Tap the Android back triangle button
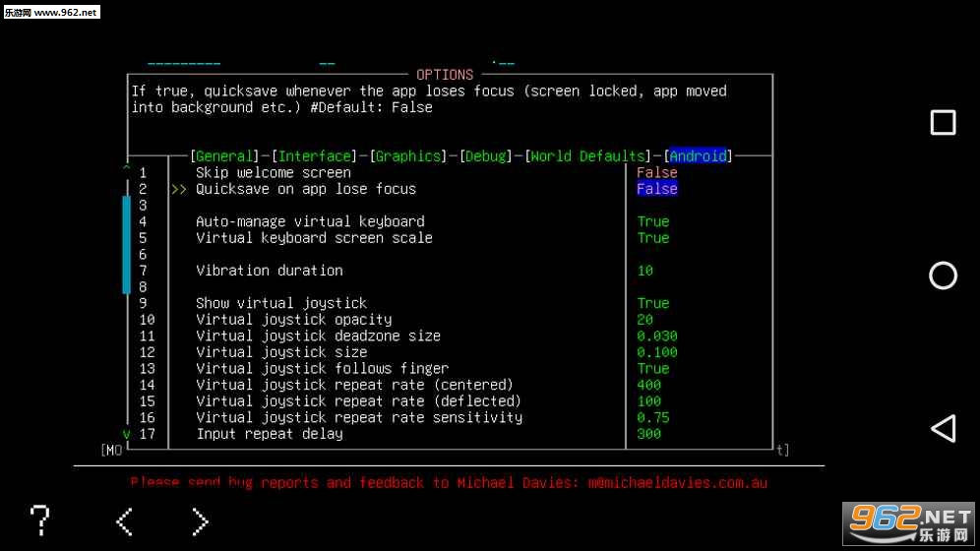Image resolution: width=980 pixels, height=551 pixels. [x=943, y=428]
